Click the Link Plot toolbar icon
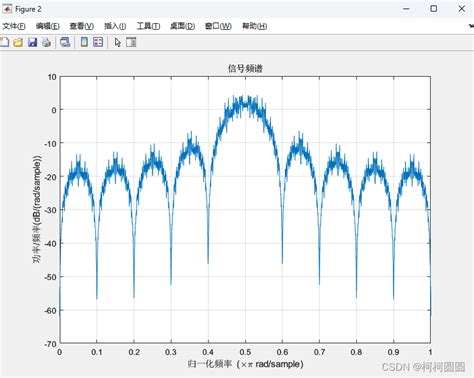Screen dimensions: 474x378 (x=65, y=42)
